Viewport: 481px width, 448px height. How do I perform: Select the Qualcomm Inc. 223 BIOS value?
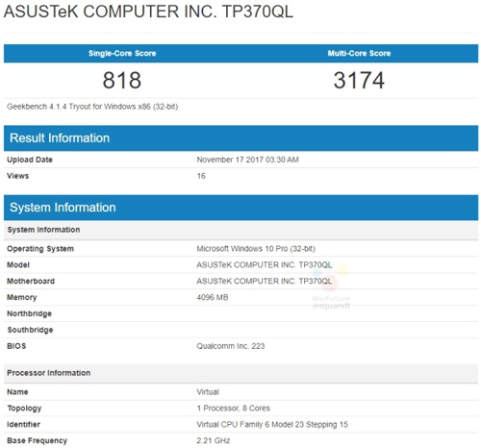pyautogui.click(x=231, y=346)
